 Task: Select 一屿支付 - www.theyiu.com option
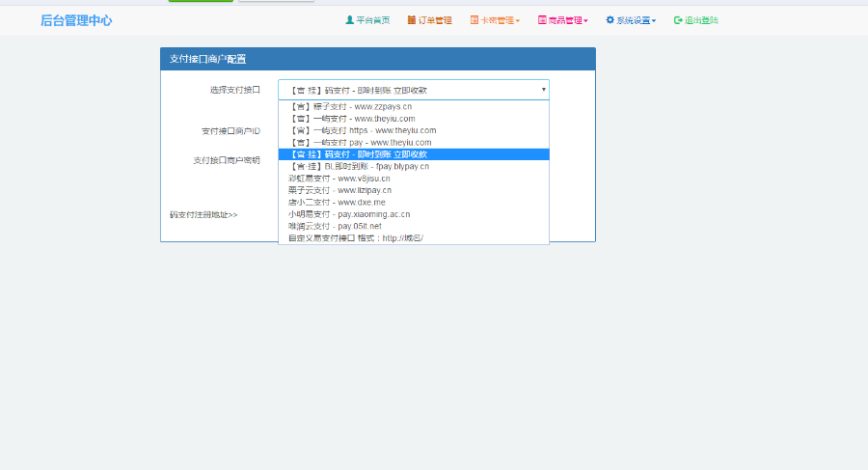414,119
